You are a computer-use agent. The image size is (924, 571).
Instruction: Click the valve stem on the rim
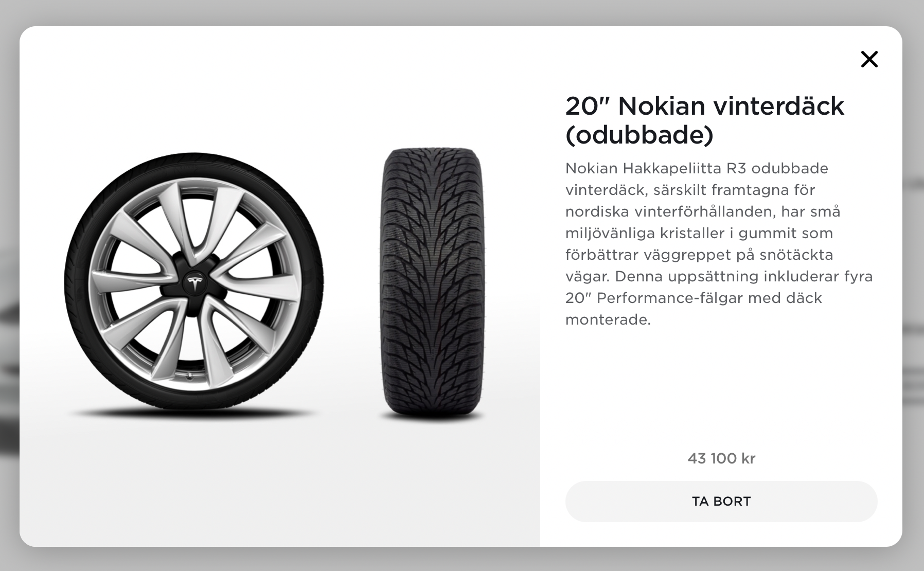pos(190,378)
